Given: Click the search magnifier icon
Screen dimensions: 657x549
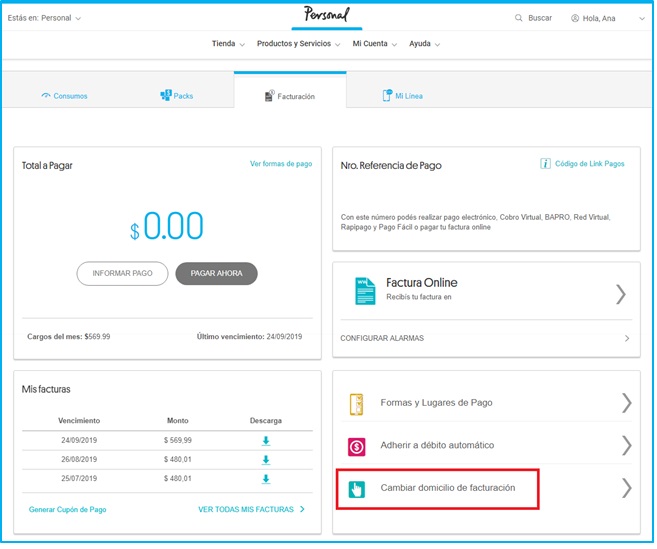Looking at the screenshot, I should (x=520, y=18).
